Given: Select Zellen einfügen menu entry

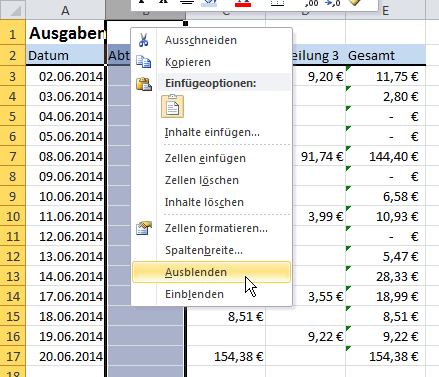Looking at the screenshot, I should 211,158.
